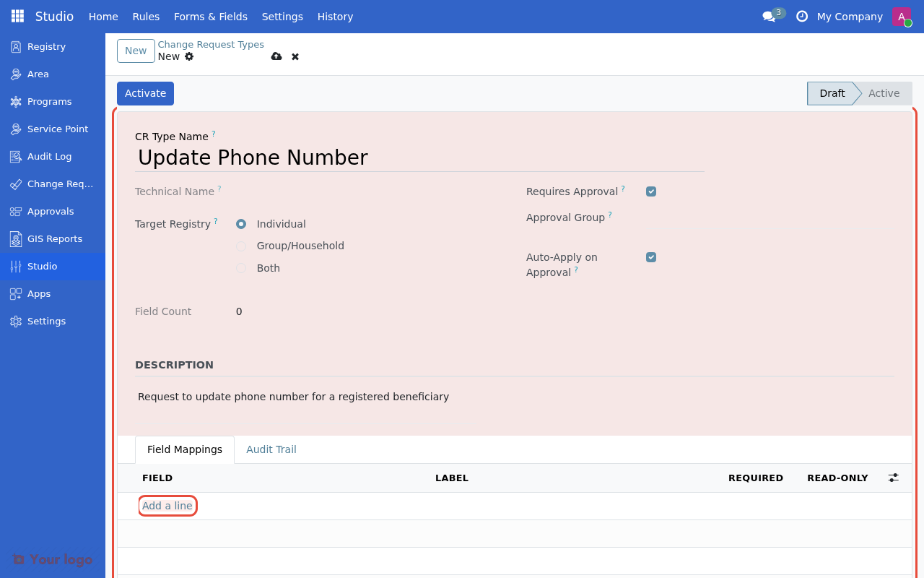Screen dimensions: 924x578
Task: Select the Both target registry option
Action: 240,268
